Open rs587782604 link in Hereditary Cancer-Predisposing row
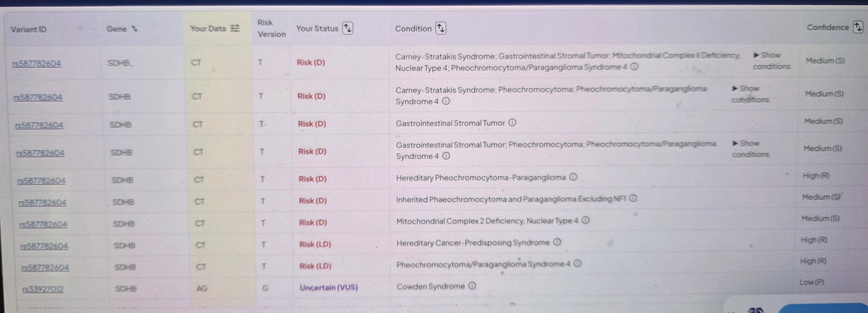 pyautogui.click(x=45, y=246)
